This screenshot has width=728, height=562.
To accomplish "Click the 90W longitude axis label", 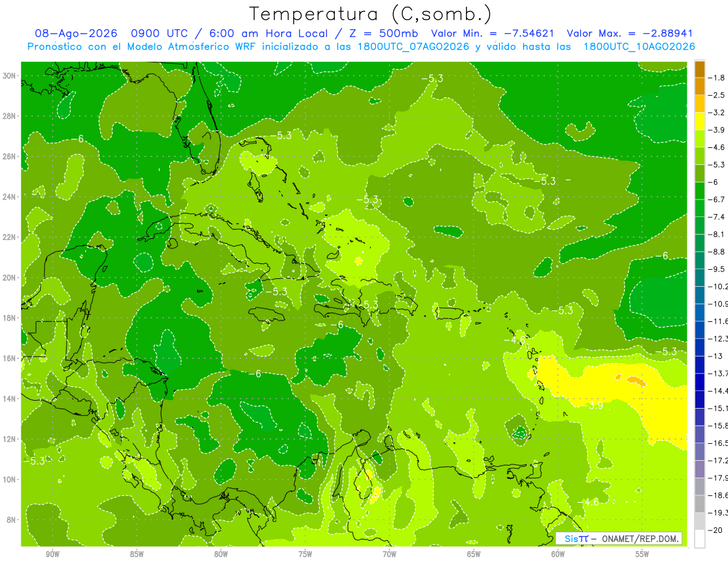I will (x=53, y=554).
